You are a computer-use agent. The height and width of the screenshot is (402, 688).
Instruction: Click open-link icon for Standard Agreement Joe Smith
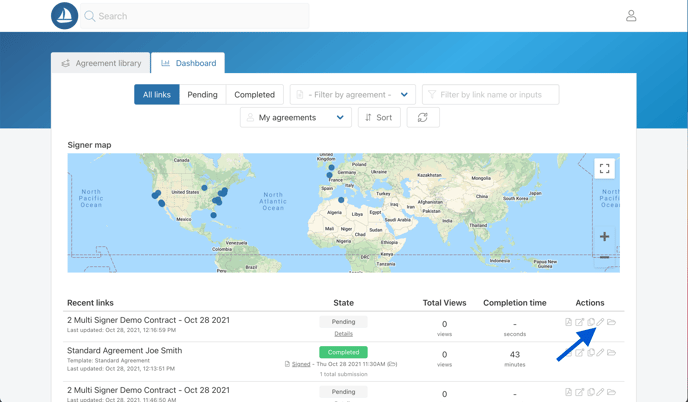[x=580, y=352]
